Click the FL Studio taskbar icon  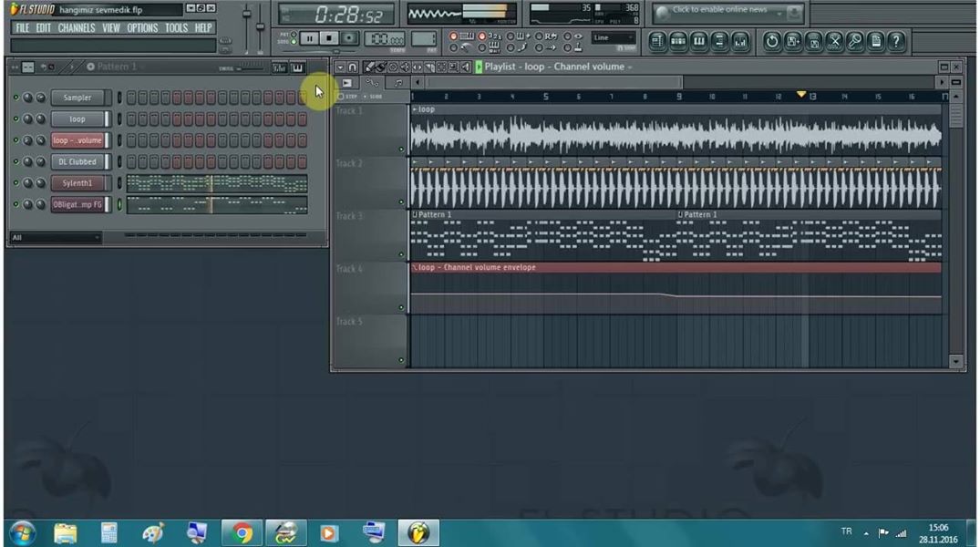[418, 533]
